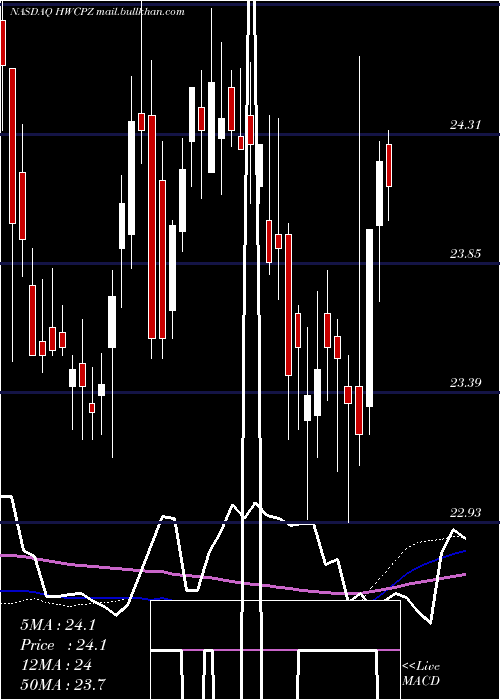Click the 23.39 price level label
Screen dimensions: 500x700
465,383
